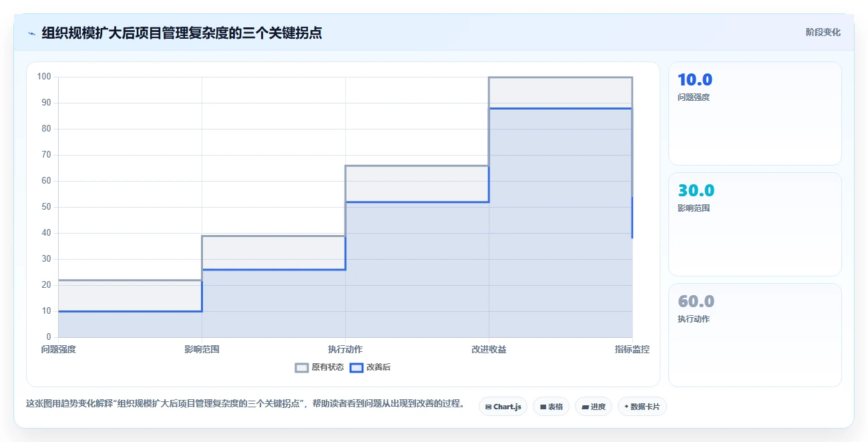Click the icon inside the Chart.js tag
The height and width of the screenshot is (442, 868).
click(489, 407)
